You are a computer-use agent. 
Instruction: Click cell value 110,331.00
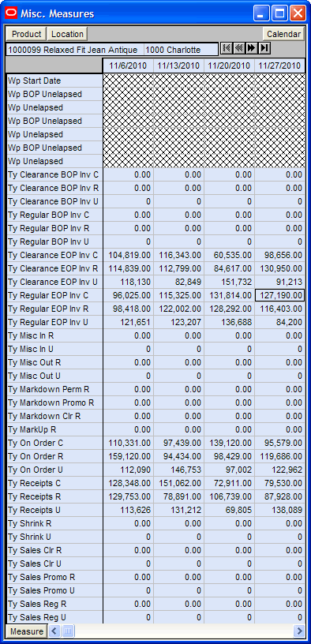pyautogui.click(x=128, y=444)
